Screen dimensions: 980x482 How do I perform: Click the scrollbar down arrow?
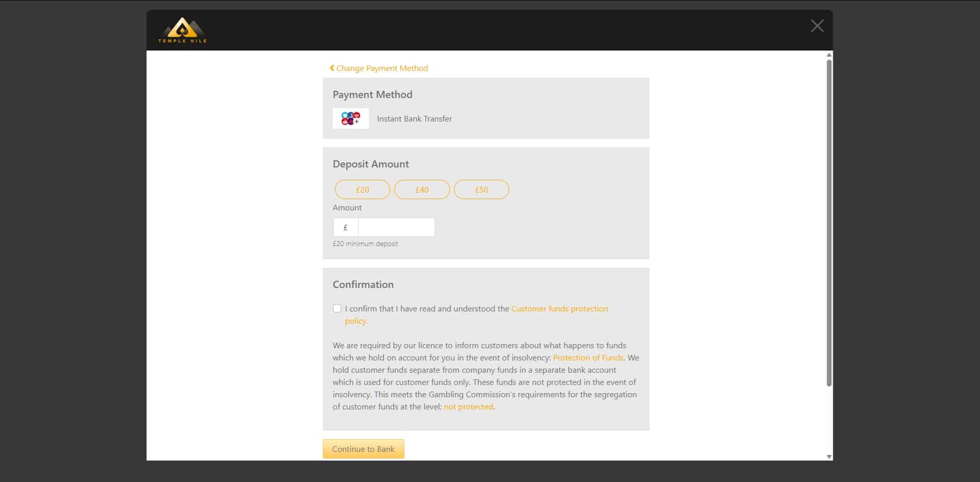(x=829, y=456)
